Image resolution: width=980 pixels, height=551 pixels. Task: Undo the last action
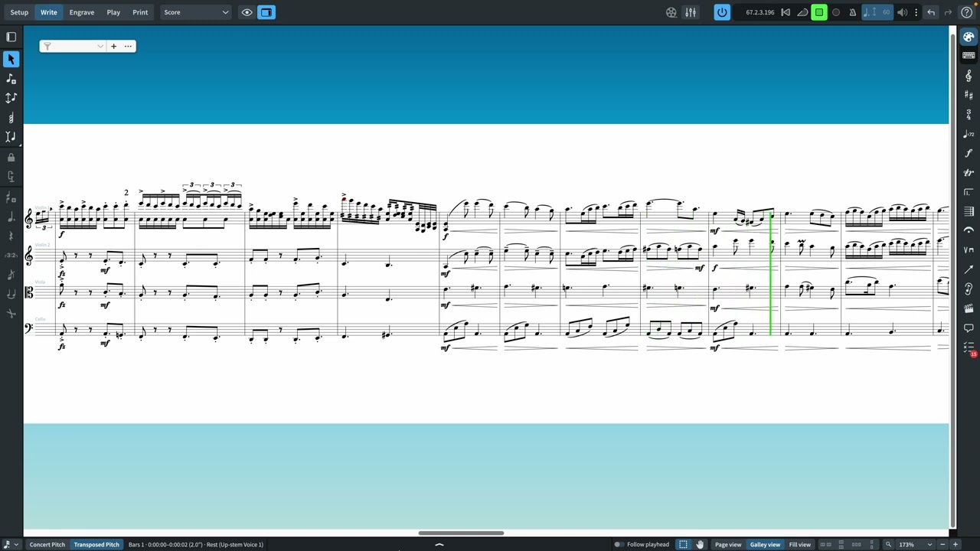[931, 12]
